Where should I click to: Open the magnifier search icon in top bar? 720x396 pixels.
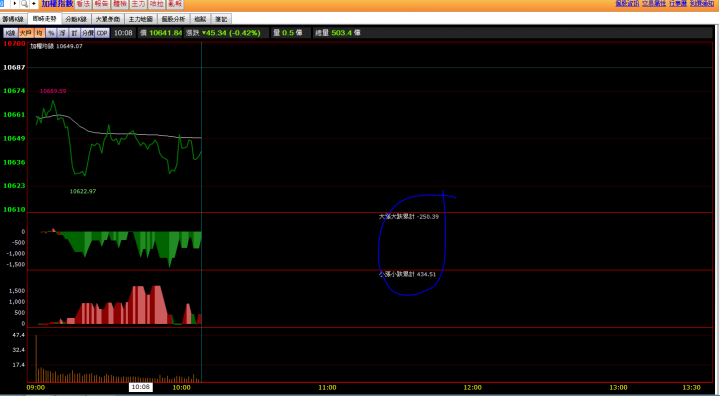[24, 4]
